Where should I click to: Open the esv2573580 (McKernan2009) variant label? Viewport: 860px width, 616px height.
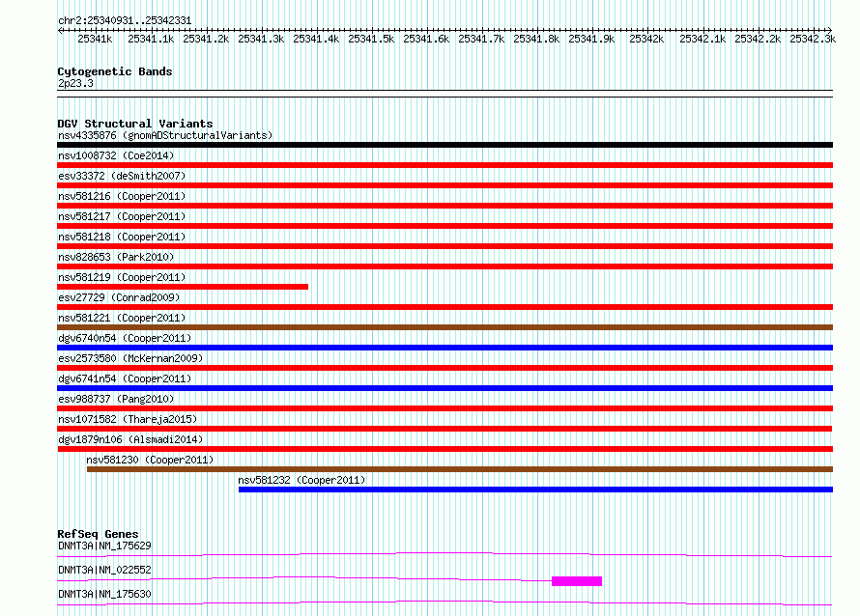[130, 358]
